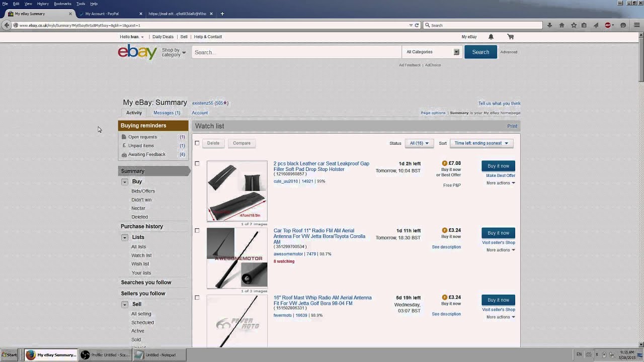Click the Windows Start button
This screenshot has height=362, width=644.
(x=9, y=355)
